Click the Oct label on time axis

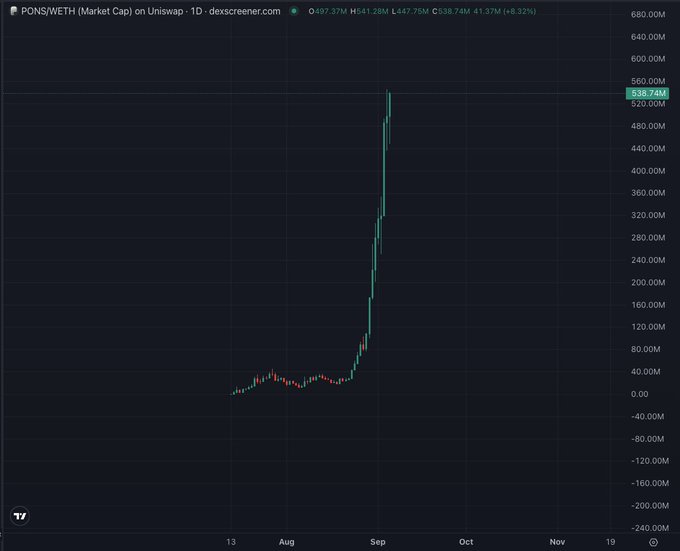pyautogui.click(x=466, y=542)
